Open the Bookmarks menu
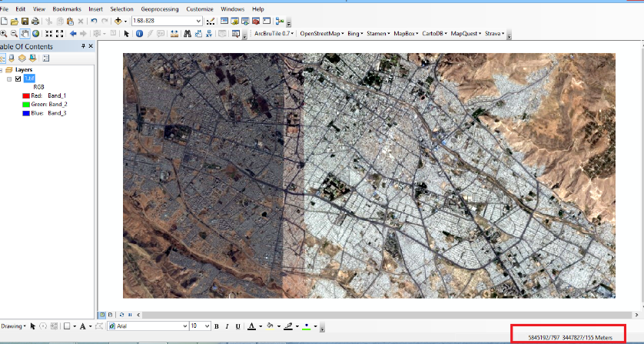This screenshot has height=344, width=644. pos(67,8)
